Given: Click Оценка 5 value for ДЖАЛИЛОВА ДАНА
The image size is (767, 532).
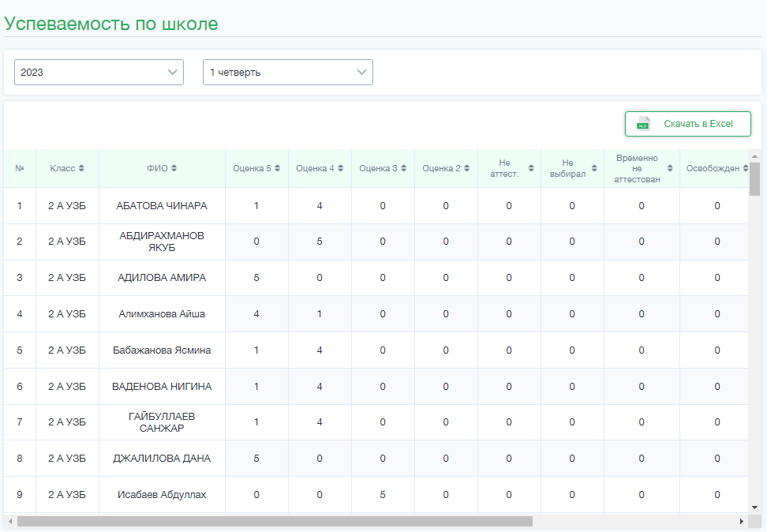Looking at the screenshot, I should tap(256, 458).
